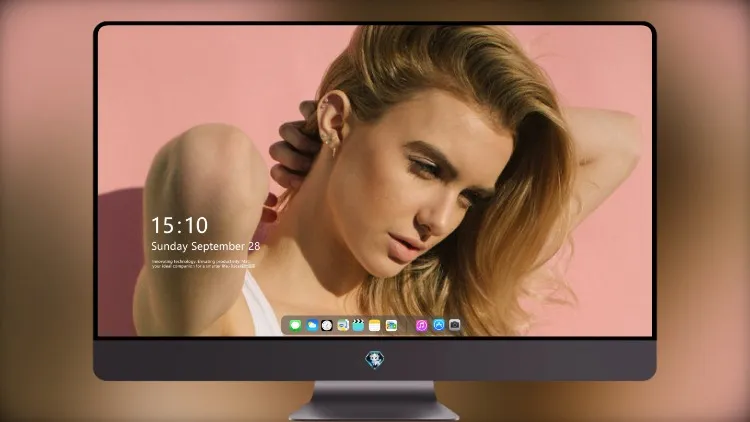Launch the pink iTunes music app

click(x=421, y=325)
